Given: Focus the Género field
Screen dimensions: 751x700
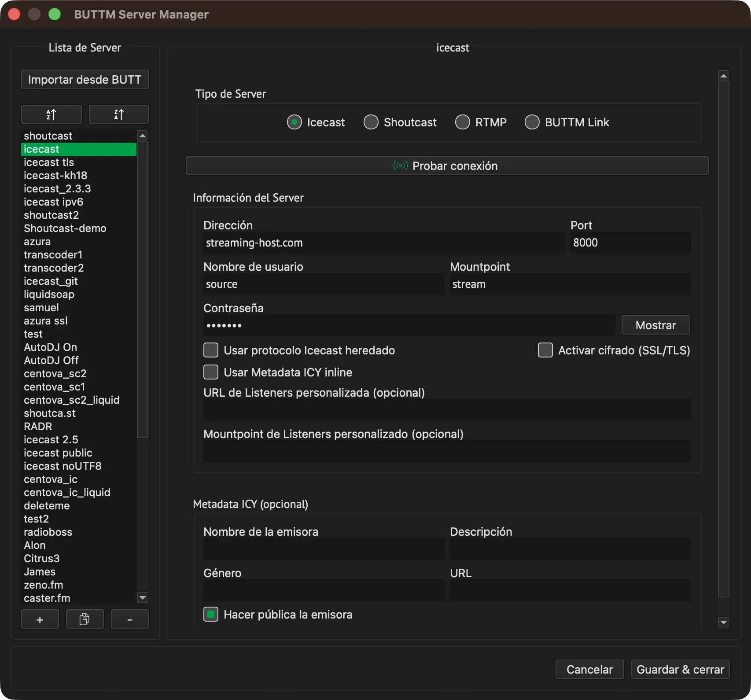Looking at the screenshot, I should tap(324, 590).
